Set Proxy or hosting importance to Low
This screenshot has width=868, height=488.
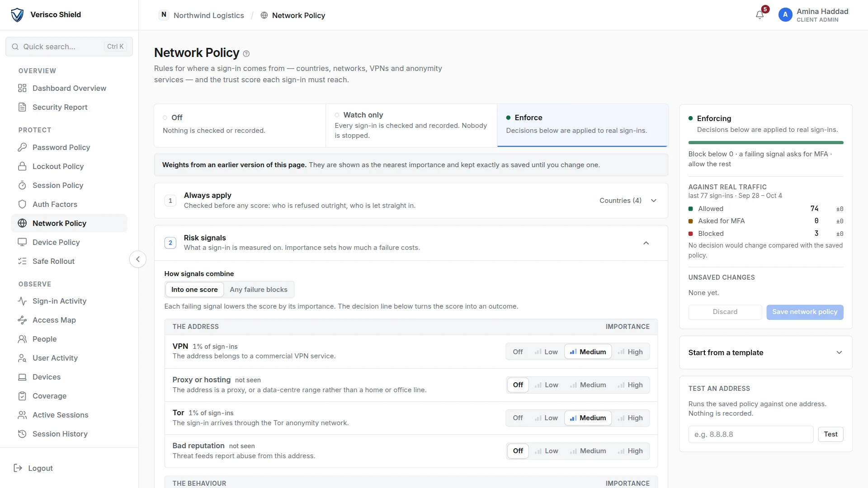pos(547,385)
